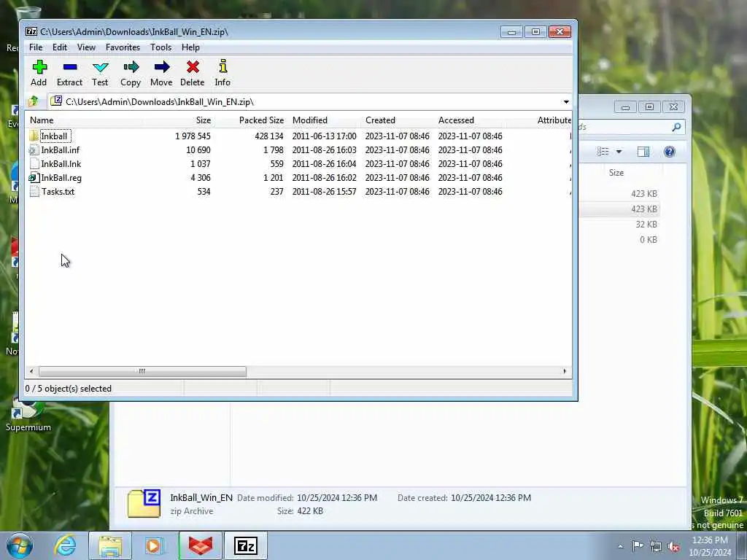Click the Copy toolbar icon
Screen dimensions: 747x560
tap(131, 67)
